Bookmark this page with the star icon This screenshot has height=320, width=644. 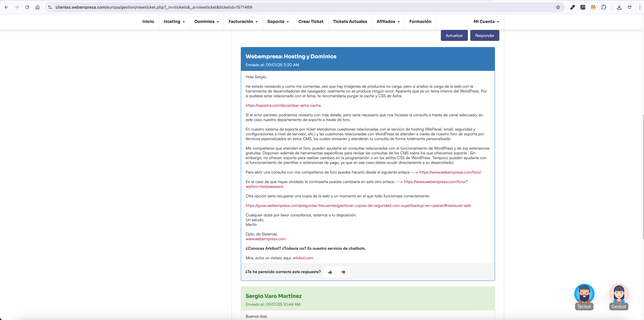click(558, 7)
